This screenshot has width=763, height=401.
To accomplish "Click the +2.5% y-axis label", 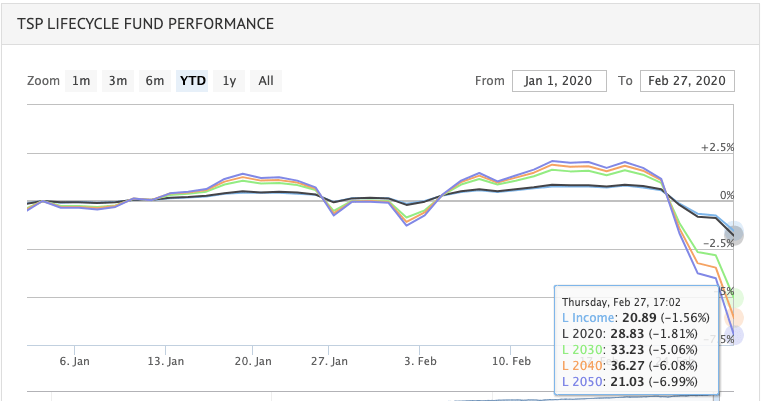I will (x=717, y=147).
